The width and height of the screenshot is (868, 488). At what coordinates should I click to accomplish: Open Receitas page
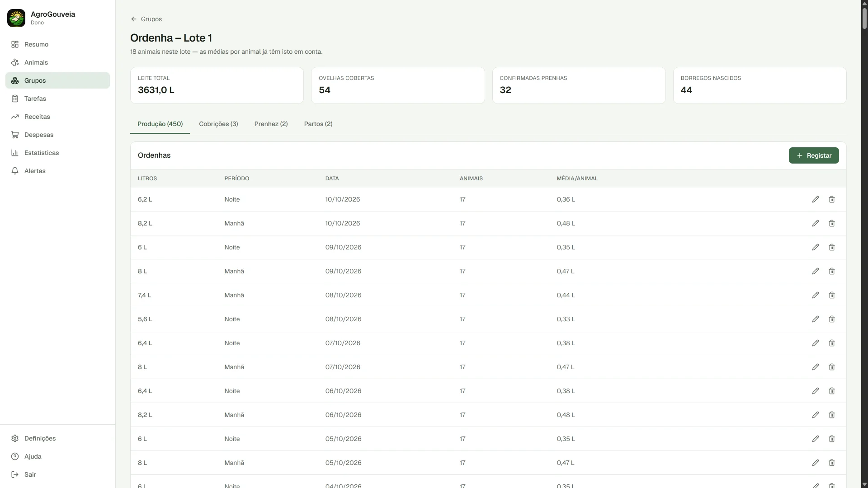click(57, 117)
